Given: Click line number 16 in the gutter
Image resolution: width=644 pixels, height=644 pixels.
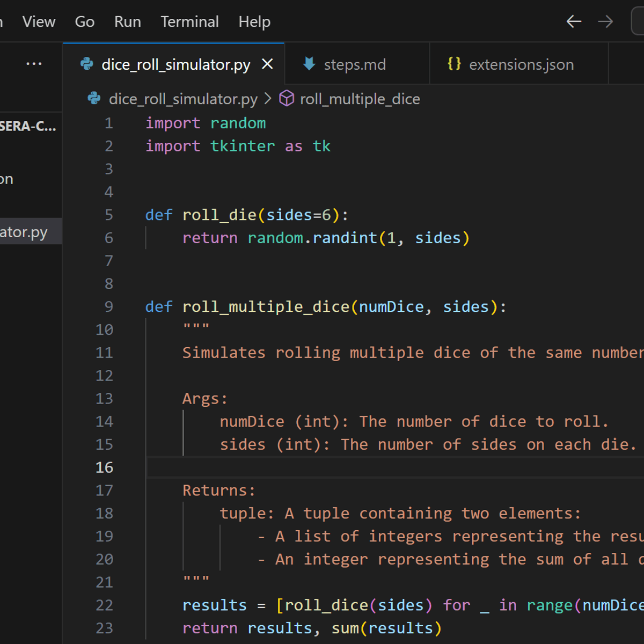Looking at the screenshot, I should point(104,467).
